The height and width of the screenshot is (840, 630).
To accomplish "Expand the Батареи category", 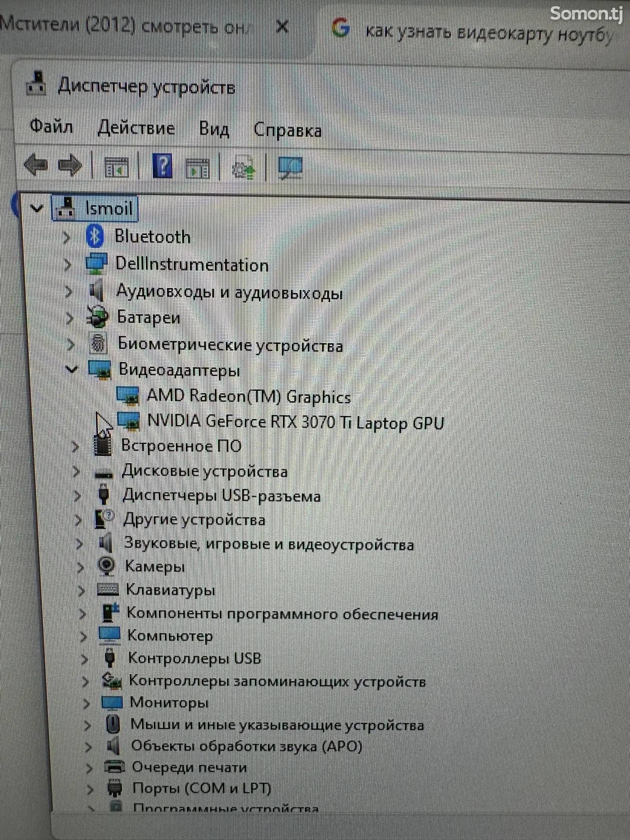I will point(70,318).
